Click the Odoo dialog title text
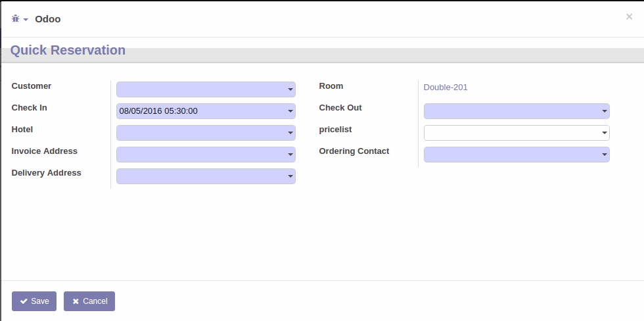Viewport: 644px width, 321px height. click(x=47, y=19)
